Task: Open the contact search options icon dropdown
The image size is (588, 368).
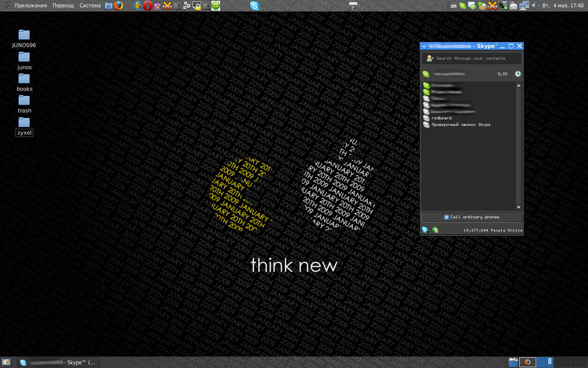Action: point(430,58)
